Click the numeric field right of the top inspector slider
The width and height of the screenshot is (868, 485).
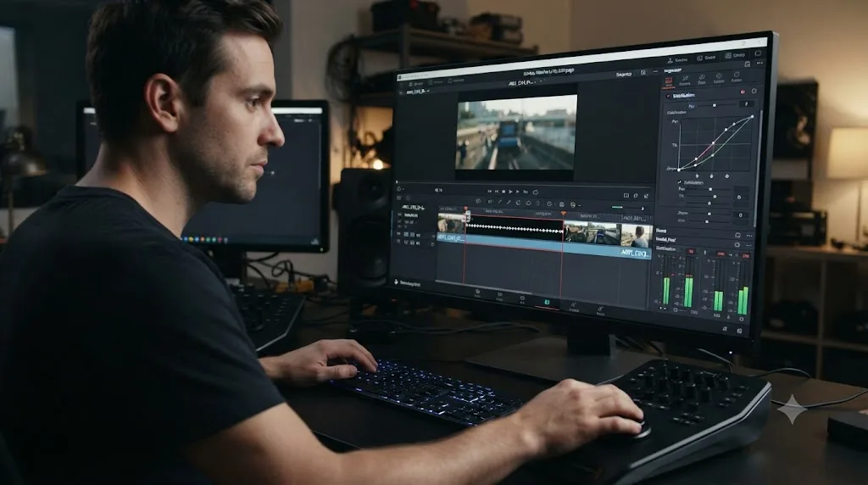pyautogui.click(x=746, y=103)
